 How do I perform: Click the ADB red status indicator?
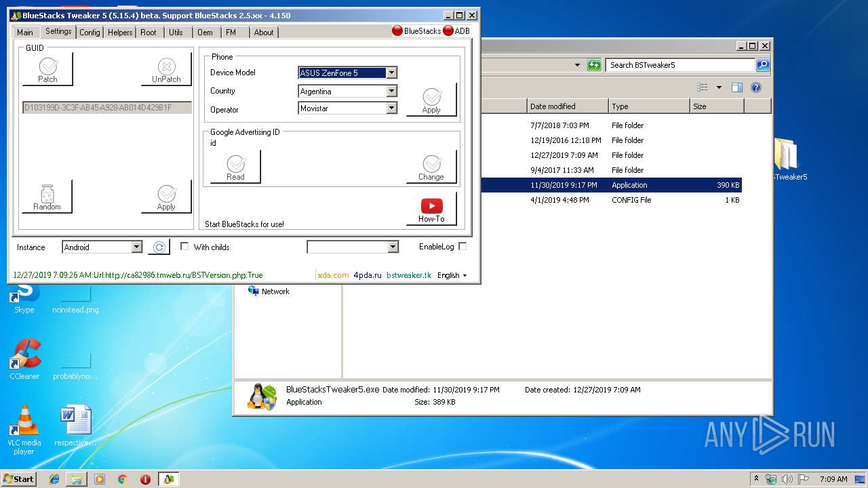point(448,31)
